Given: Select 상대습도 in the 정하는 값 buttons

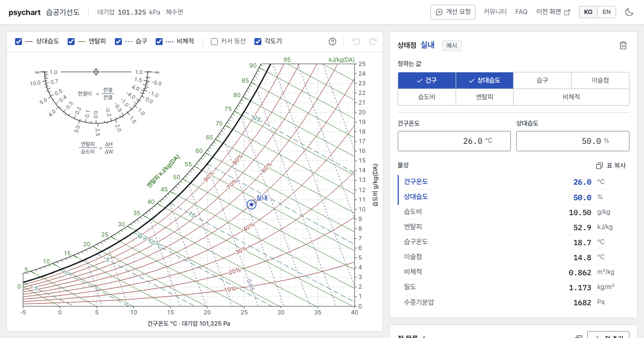Looking at the screenshot, I should click(x=485, y=80).
